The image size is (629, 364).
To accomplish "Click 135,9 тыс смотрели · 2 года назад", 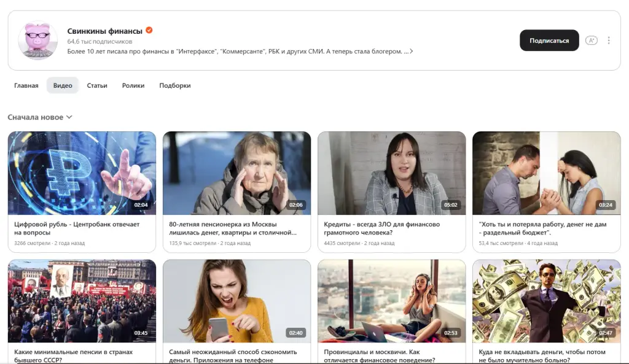I will pos(210,243).
